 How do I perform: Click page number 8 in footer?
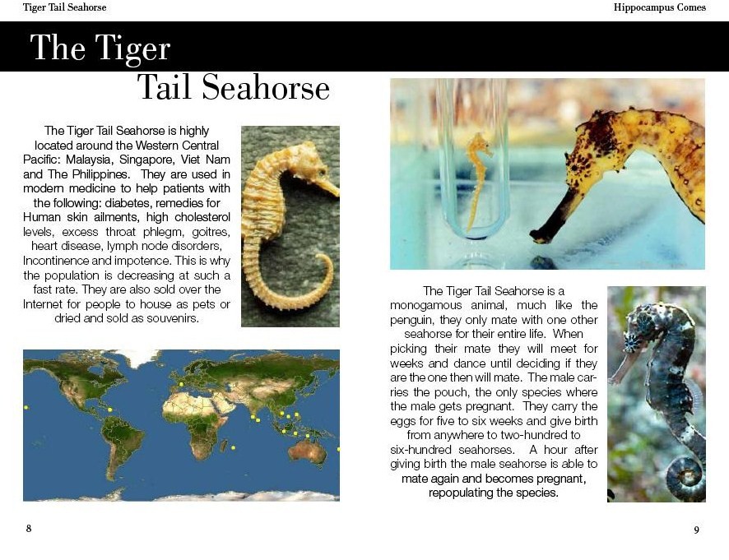point(29,529)
